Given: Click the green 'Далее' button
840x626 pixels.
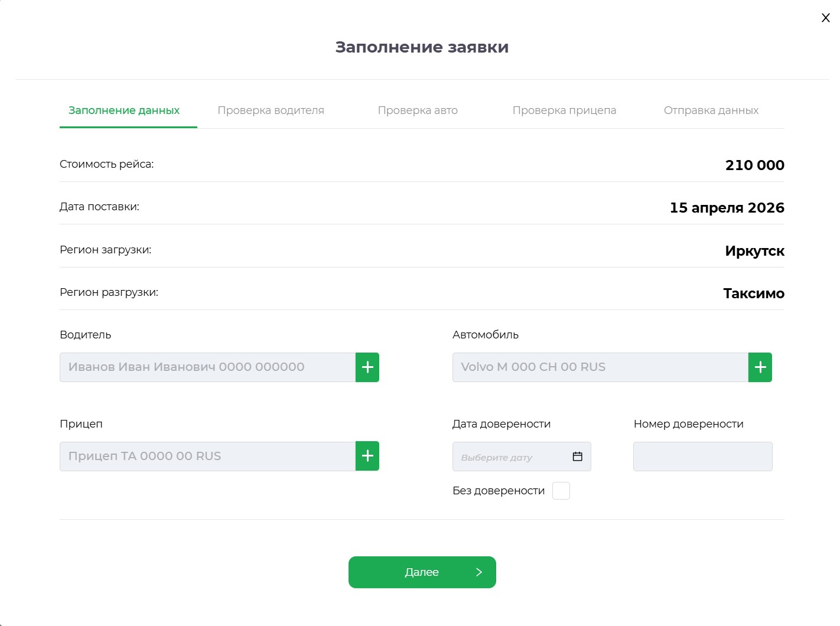Looking at the screenshot, I should (422, 572).
